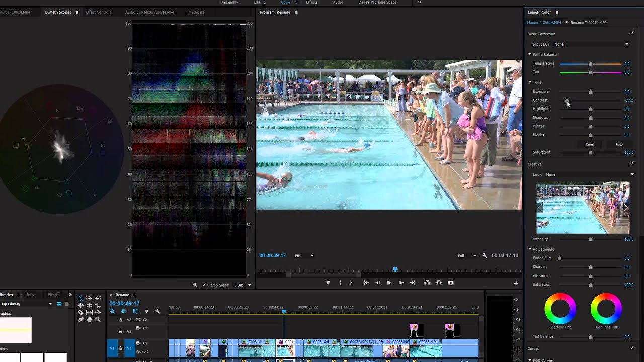Viewport: 644px width, 362px height.
Task: Open Look dropdown in Creative
Action: 591,174
